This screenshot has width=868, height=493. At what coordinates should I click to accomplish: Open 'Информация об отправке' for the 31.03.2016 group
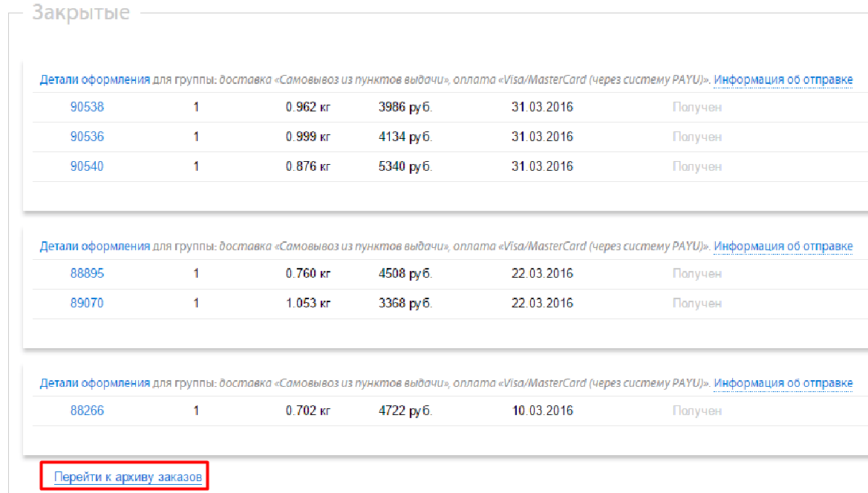coord(783,79)
